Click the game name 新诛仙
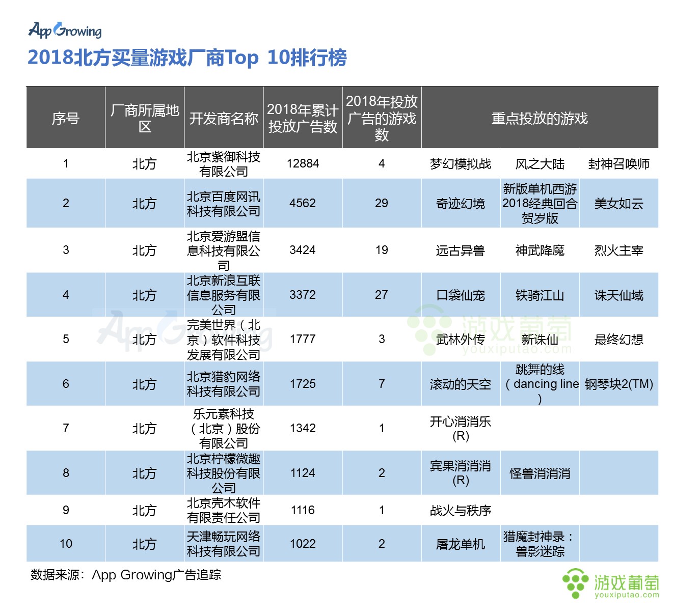Image resolution: width=674 pixels, height=616 pixels. coord(540,340)
